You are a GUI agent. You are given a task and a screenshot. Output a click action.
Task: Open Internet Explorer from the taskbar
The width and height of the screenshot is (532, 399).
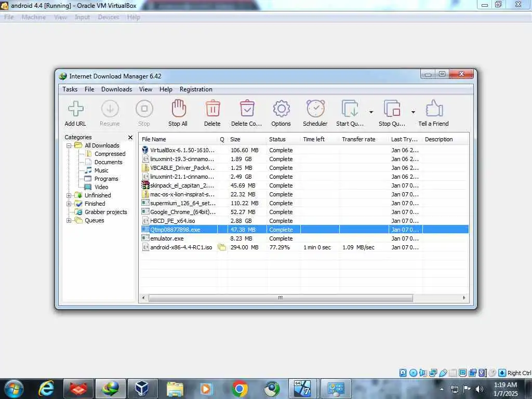pos(46,389)
